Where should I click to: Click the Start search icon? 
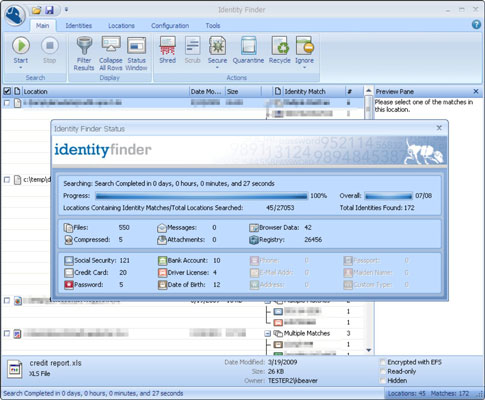pos(21,46)
